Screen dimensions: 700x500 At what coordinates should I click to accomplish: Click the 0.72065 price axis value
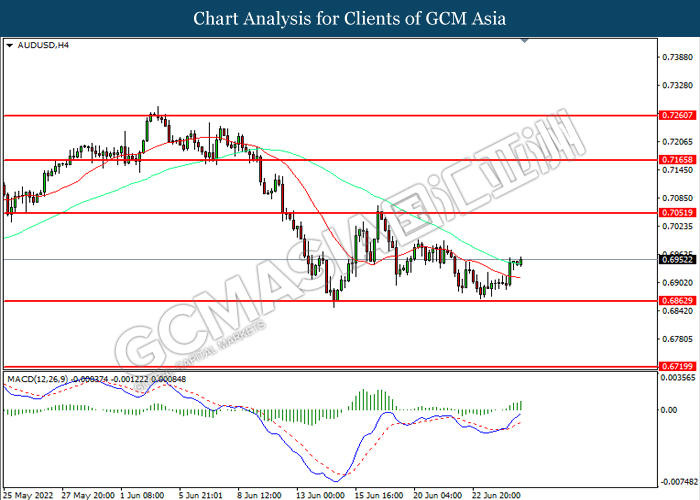click(x=678, y=142)
